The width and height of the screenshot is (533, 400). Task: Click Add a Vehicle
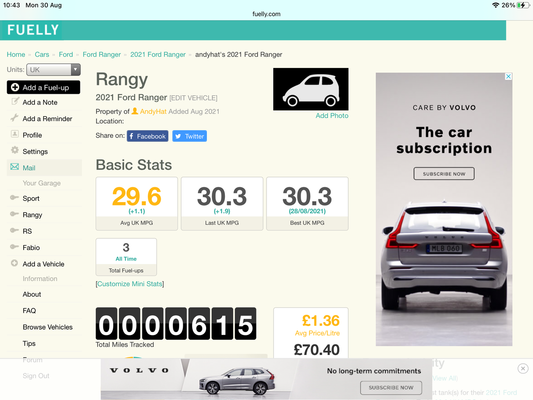[x=43, y=264]
